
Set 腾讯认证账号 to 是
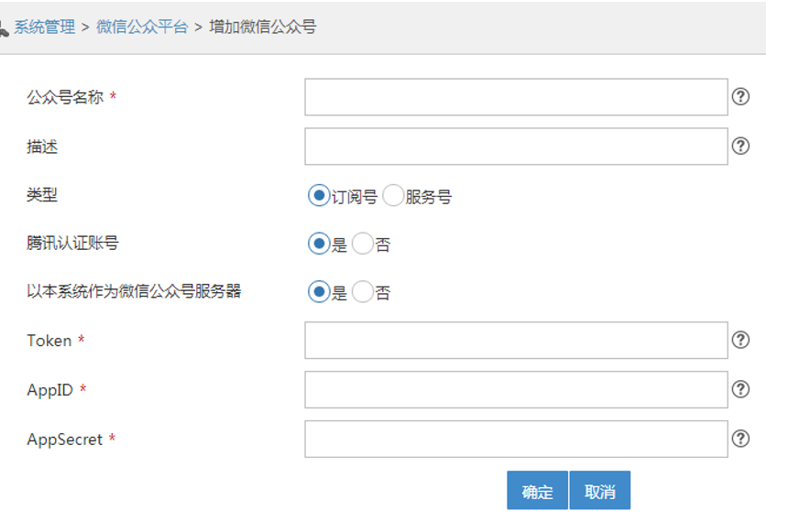[x=319, y=244]
